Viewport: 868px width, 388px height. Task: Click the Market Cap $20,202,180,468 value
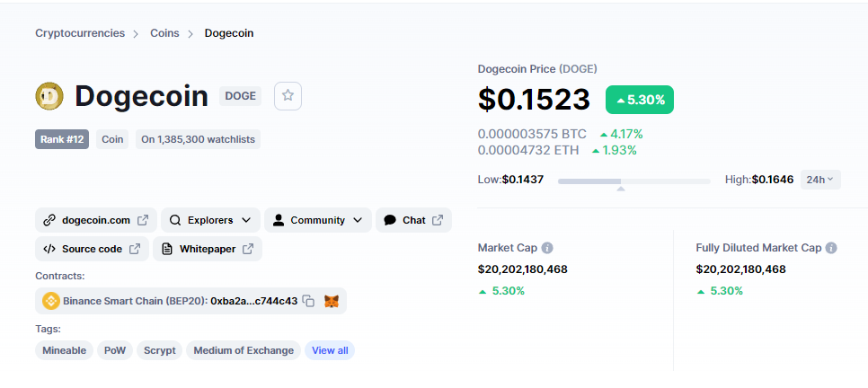[x=523, y=269]
